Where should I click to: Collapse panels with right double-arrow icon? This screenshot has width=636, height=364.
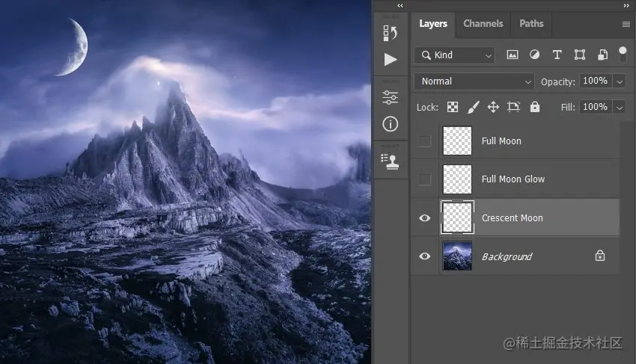[626, 6]
